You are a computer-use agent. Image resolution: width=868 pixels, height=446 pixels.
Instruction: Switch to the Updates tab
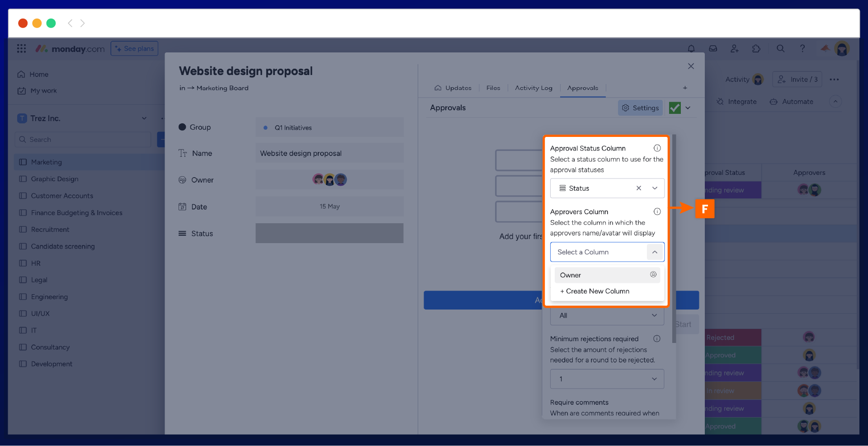(453, 88)
